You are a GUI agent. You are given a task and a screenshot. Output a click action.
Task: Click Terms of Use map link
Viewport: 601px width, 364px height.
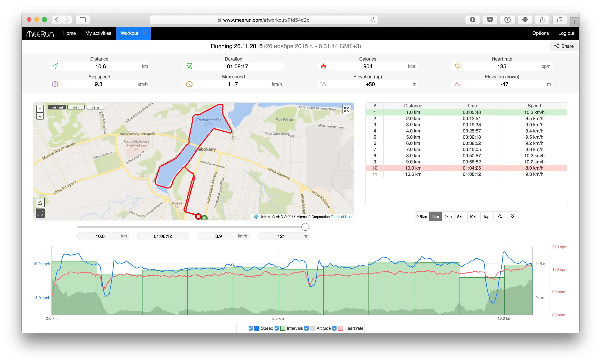(x=341, y=217)
